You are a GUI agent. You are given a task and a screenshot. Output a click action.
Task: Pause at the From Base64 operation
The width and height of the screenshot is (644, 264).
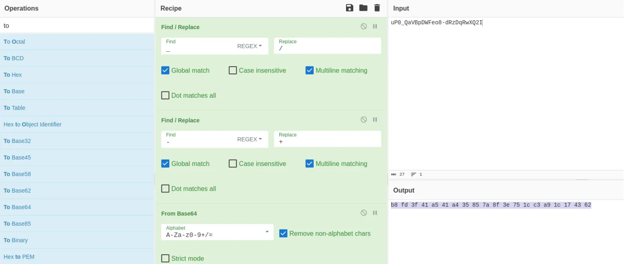click(375, 213)
